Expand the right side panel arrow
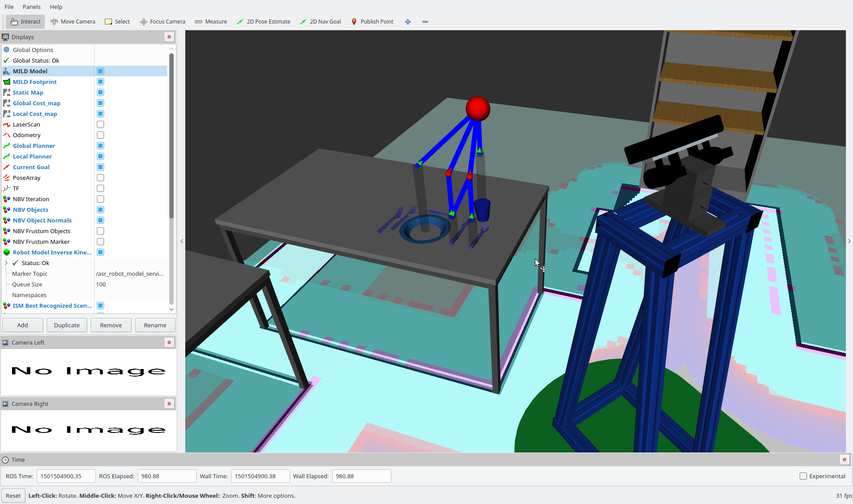 click(849, 241)
